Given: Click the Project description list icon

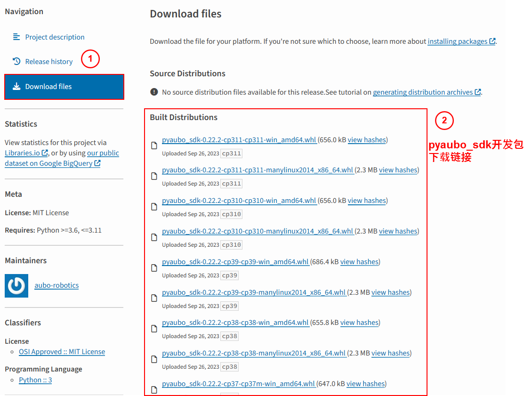Looking at the screenshot, I should pos(16,37).
